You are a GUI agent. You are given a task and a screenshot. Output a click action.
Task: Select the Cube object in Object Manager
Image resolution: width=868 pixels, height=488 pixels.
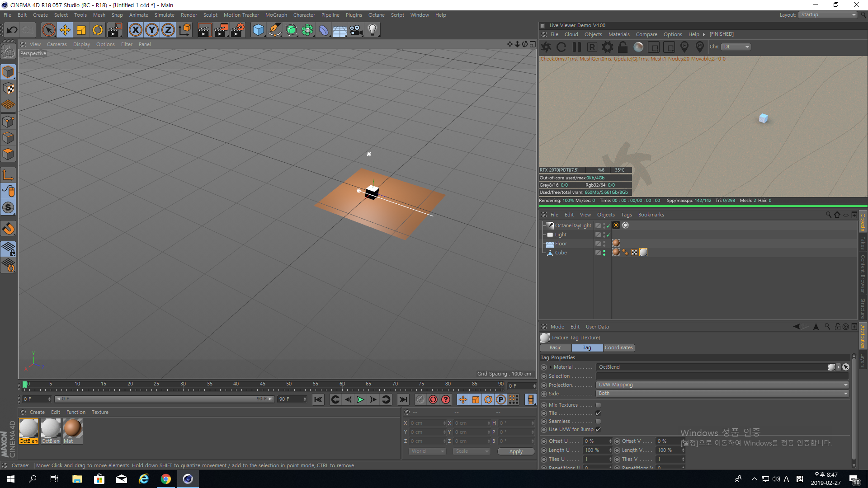click(x=561, y=253)
